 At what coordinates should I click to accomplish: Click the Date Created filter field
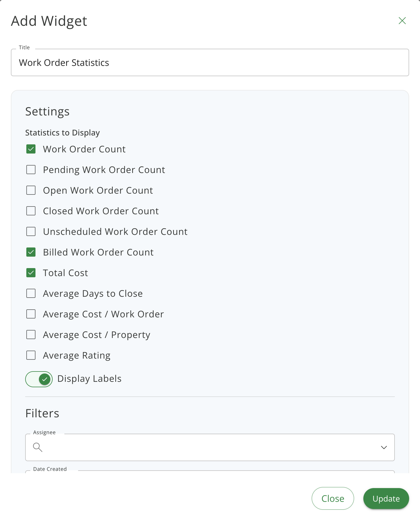(210, 475)
